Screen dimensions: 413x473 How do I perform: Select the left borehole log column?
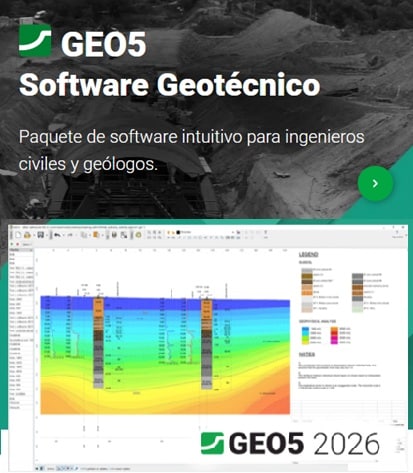98,343
